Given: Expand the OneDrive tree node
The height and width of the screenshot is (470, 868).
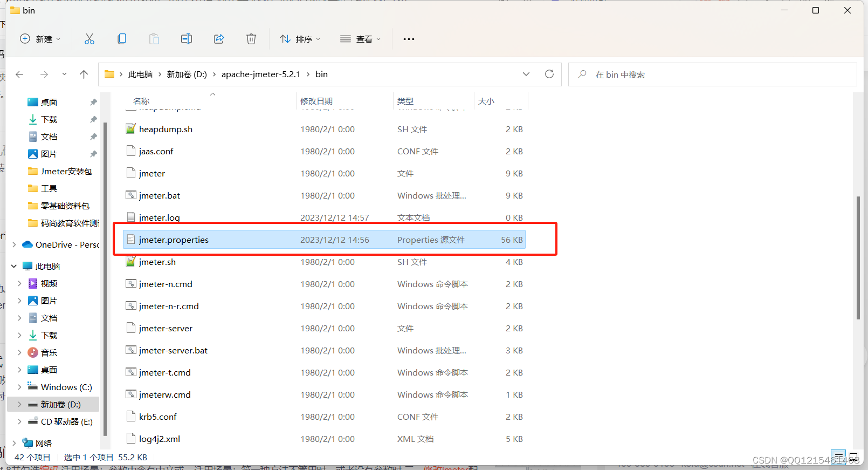Looking at the screenshot, I should 14,244.
